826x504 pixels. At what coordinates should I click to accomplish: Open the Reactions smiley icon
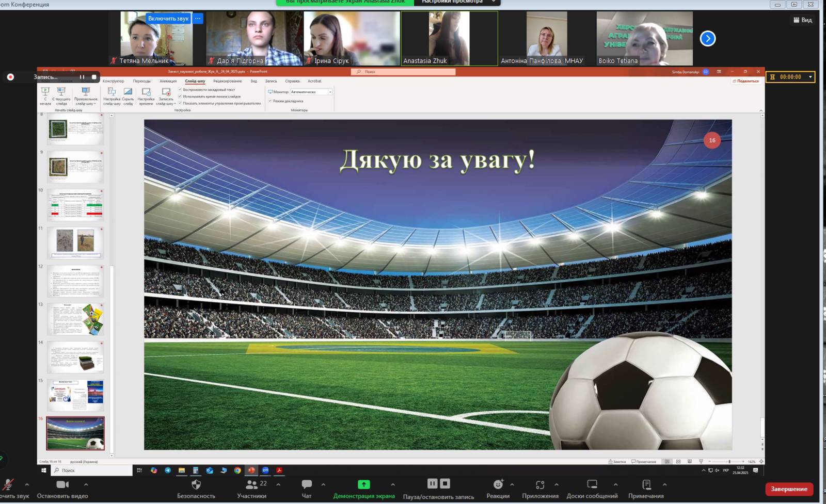tap(498, 484)
